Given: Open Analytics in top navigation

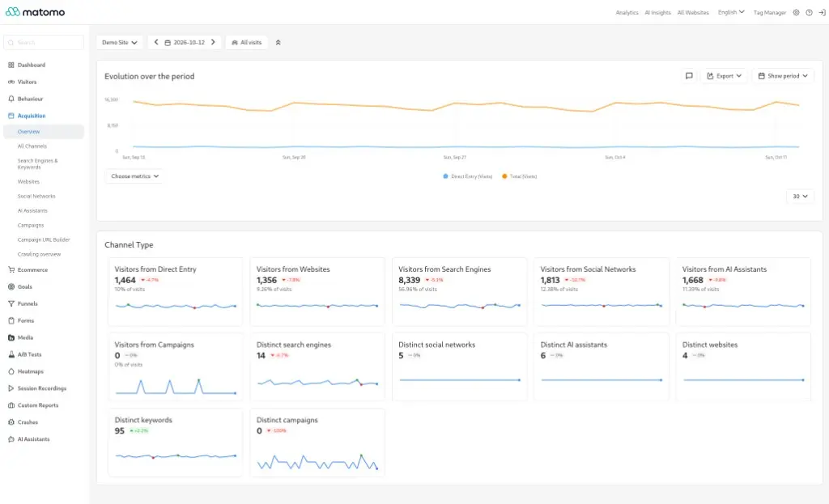Looking at the screenshot, I should 627,12.
